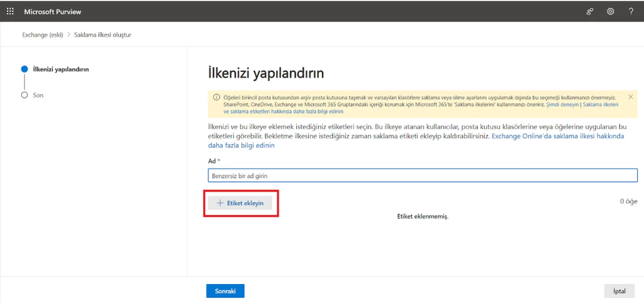This screenshot has height=303, width=644.
Task: Continue with the Sonraki button
Action: (225, 291)
